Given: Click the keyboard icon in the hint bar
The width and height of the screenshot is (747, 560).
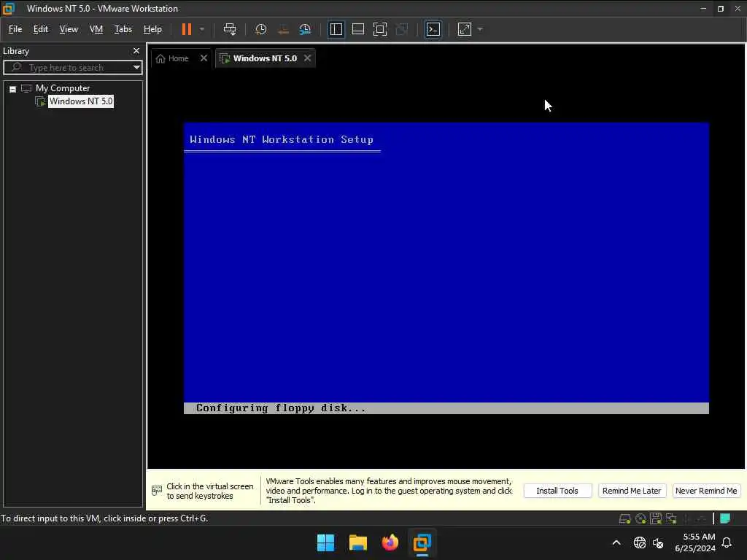Looking at the screenshot, I should pos(157,491).
